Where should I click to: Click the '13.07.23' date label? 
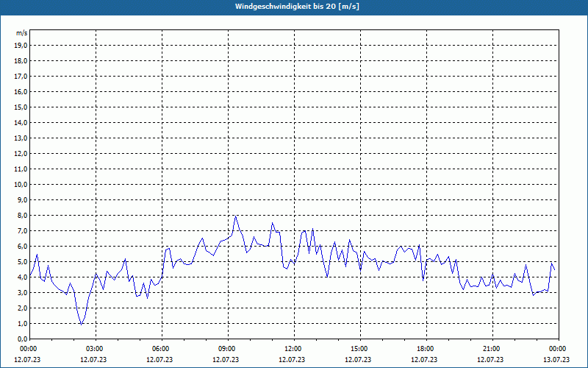coord(556,359)
